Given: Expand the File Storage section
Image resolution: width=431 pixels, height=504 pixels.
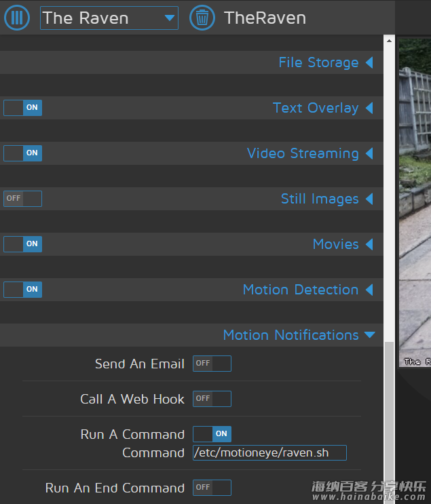Looking at the screenshot, I should point(369,62).
